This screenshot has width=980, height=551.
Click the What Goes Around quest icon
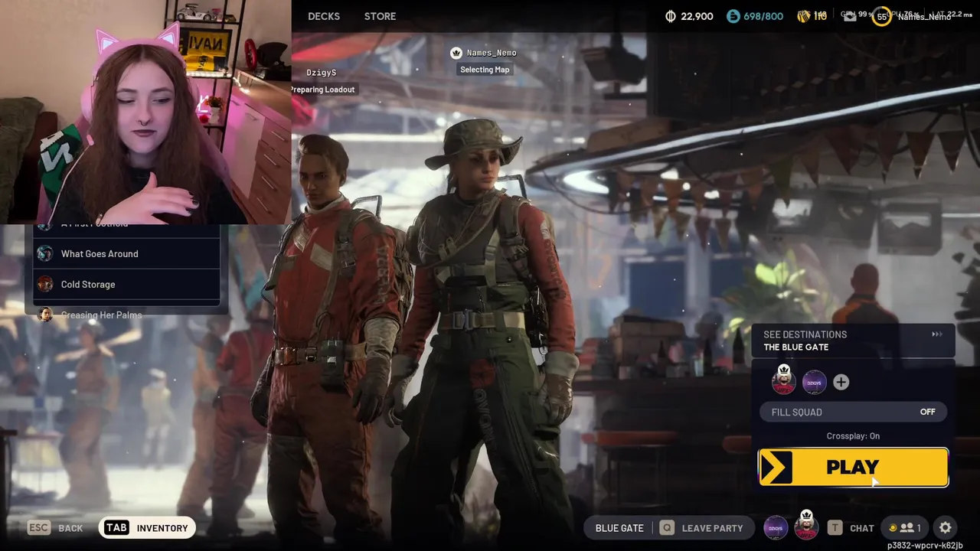(45, 253)
